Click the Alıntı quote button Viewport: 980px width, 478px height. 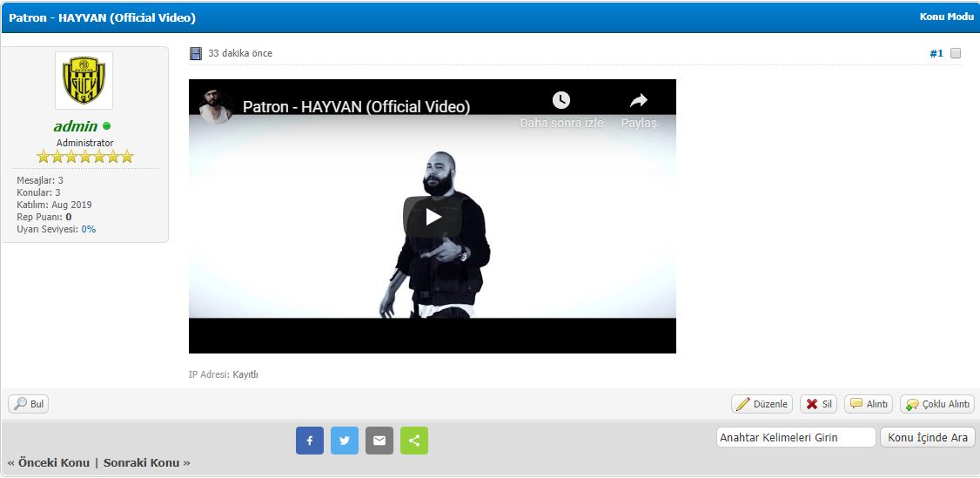pyautogui.click(x=869, y=404)
